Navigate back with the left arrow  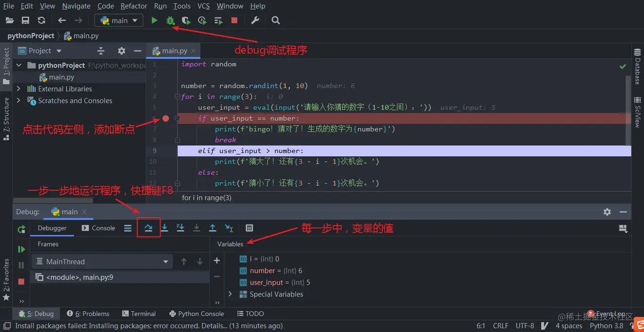click(62, 20)
